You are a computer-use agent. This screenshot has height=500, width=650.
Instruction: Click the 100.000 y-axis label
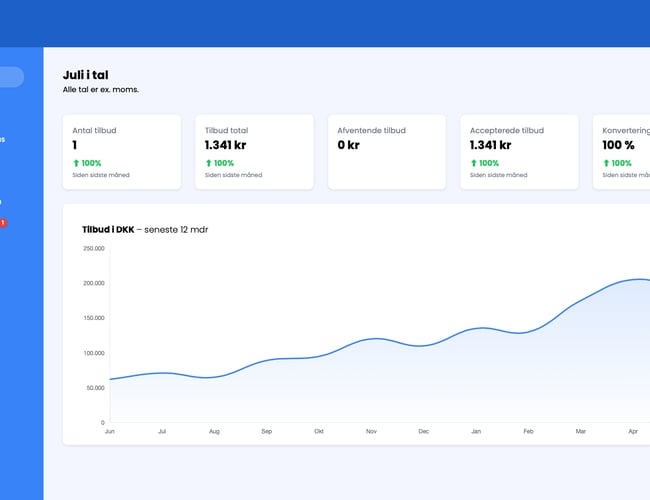[93, 353]
